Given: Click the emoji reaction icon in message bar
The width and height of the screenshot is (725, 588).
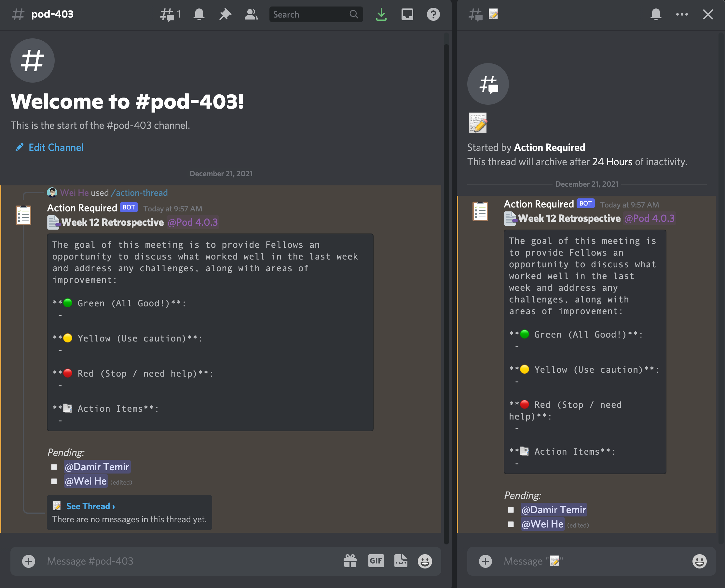Looking at the screenshot, I should [x=425, y=562].
